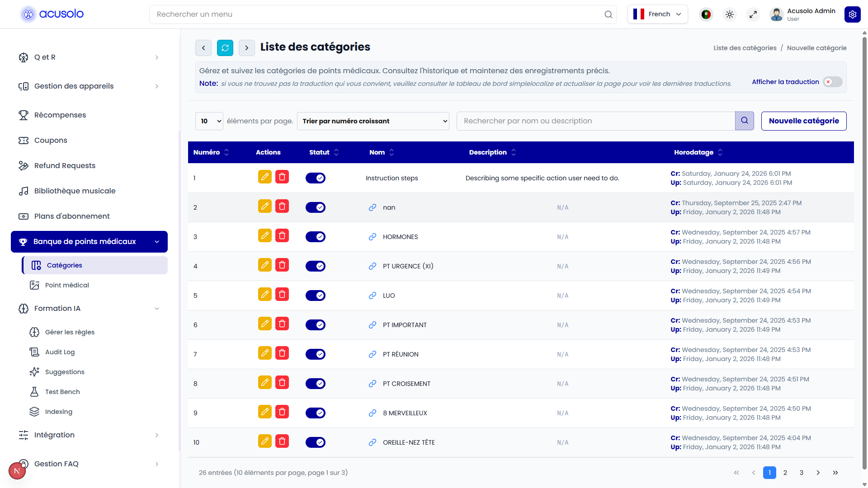Screen dimensions: 868x488
Task: Open the Test Bench tool
Action: click(62, 392)
